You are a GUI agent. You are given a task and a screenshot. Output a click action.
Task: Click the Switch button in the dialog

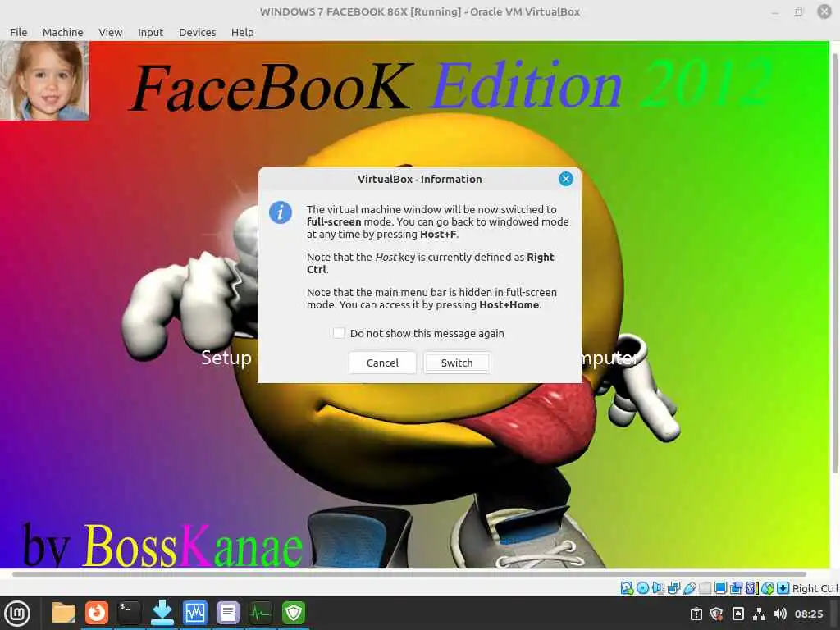tap(457, 363)
